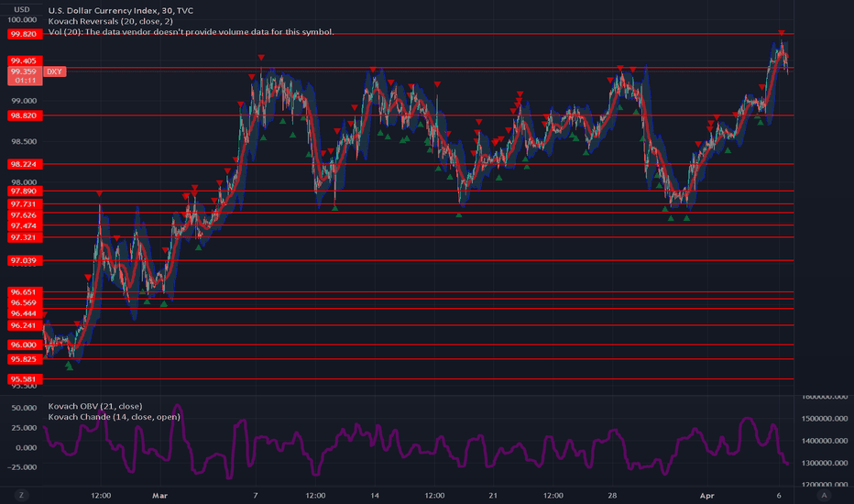Select the 97.321 price level label
The height and width of the screenshot is (504, 854).
[25, 237]
